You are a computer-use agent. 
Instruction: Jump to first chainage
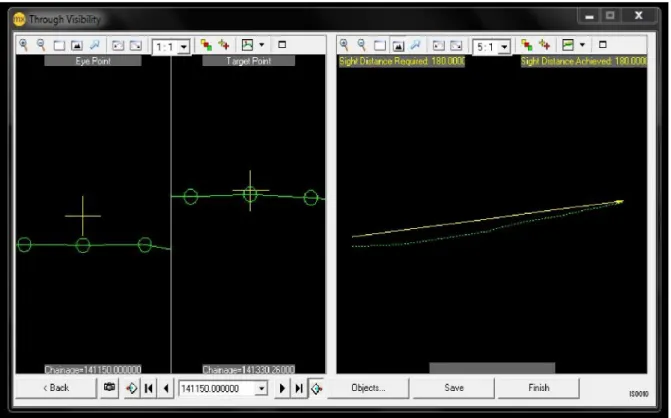click(x=148, y=388)
